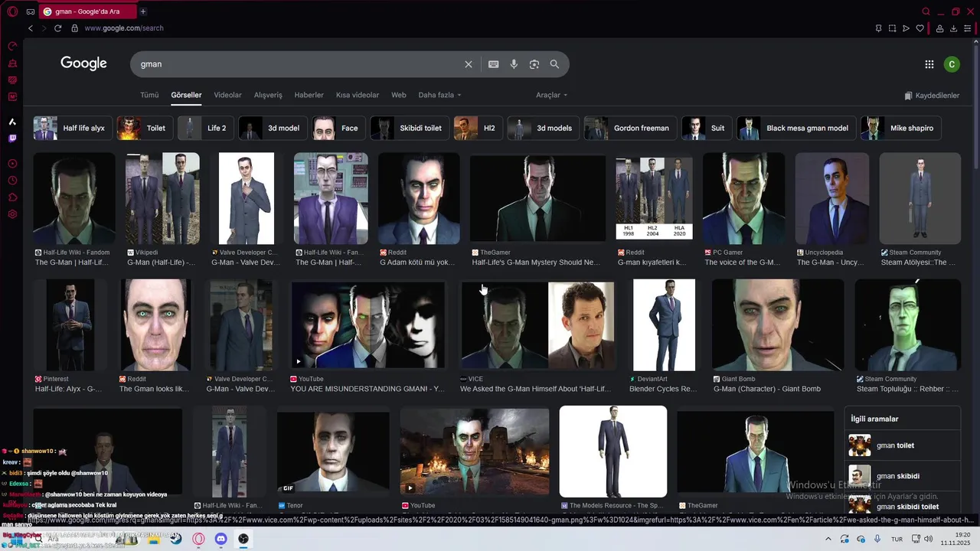Filter by Gordon freeman chip
Image resolution: width=980 pixels, height=551 pixels.
pyautogui.click(x=629, y=128)
